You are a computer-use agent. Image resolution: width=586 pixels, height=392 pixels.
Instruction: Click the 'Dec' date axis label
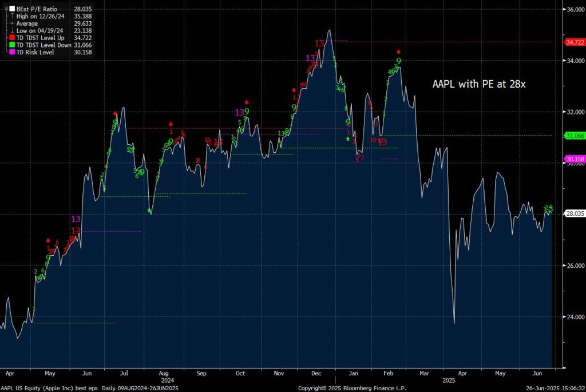coord(316,373)
